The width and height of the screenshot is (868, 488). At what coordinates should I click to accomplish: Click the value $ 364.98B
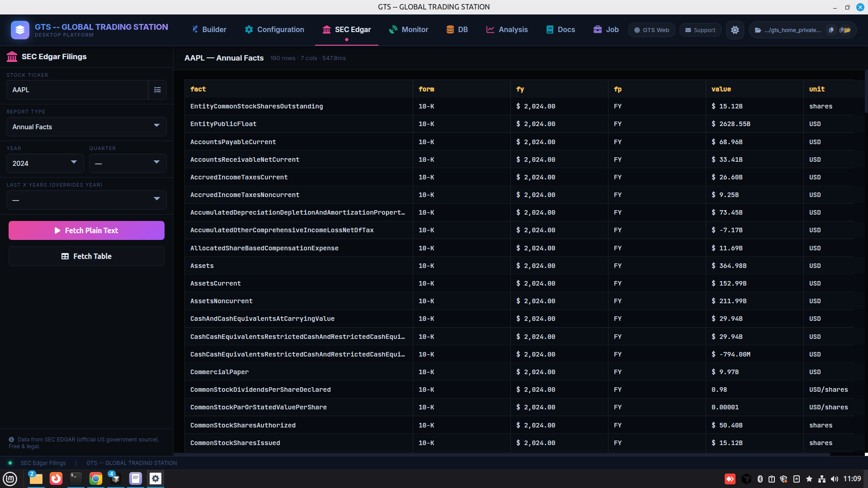pos(729,266)
